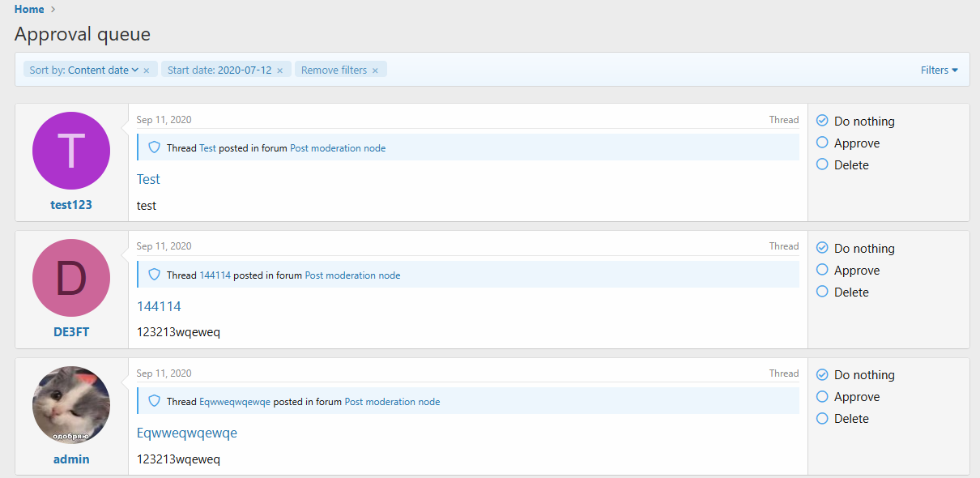Select Approve for the Eqwweqwqewqe thread

coord(848,397)
